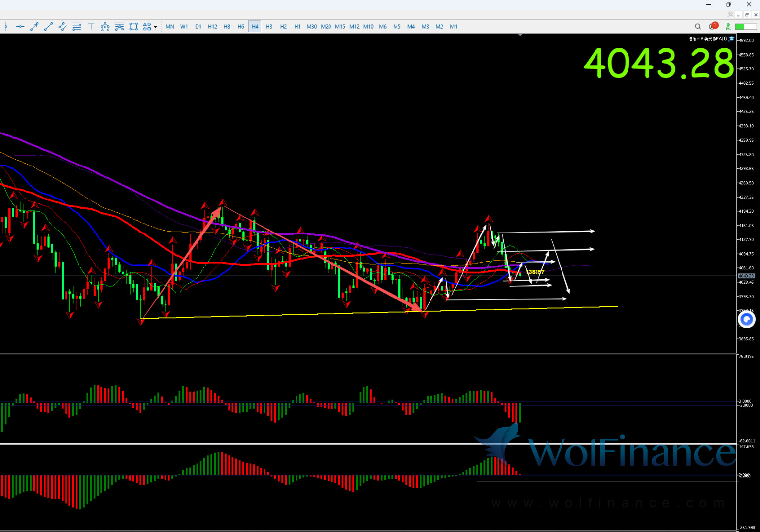Viewport: 760px width, 532px height.
Task: Switch chart to M4 timeframe
Action: (411, 27)
